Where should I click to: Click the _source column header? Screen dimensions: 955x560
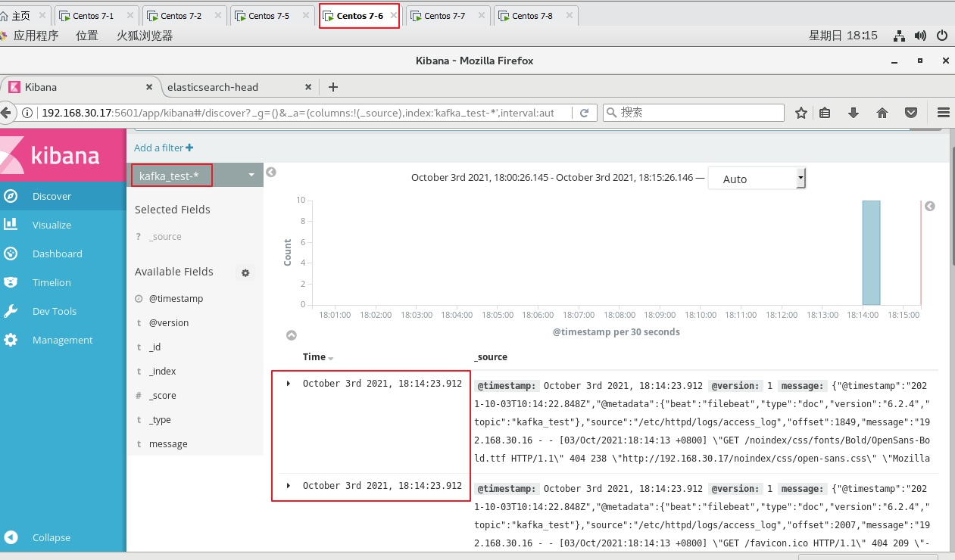click(x=491, y=357)
